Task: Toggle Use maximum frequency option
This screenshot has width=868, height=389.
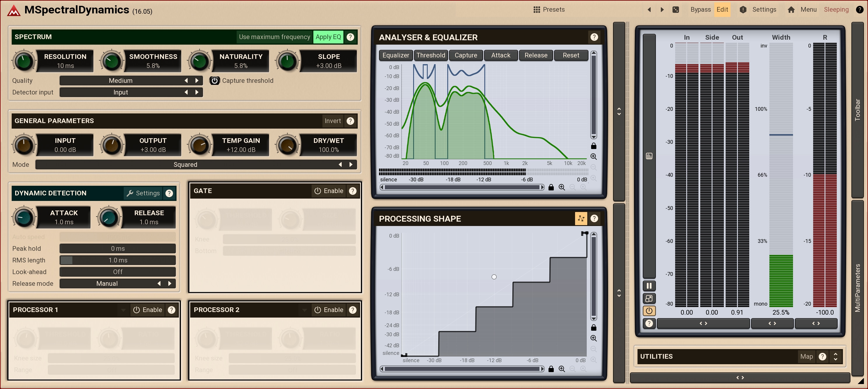Action: [x=274, y=37]
